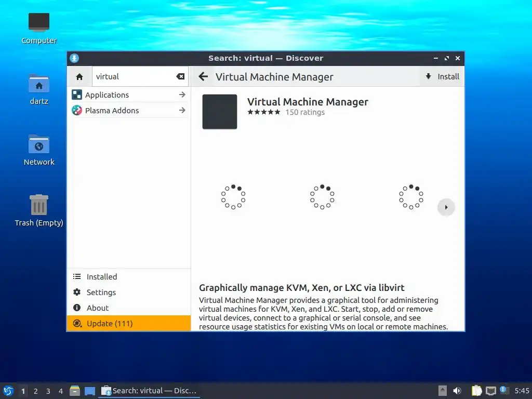Expand Plasma Addons category arrow

[x=182, y=110]
